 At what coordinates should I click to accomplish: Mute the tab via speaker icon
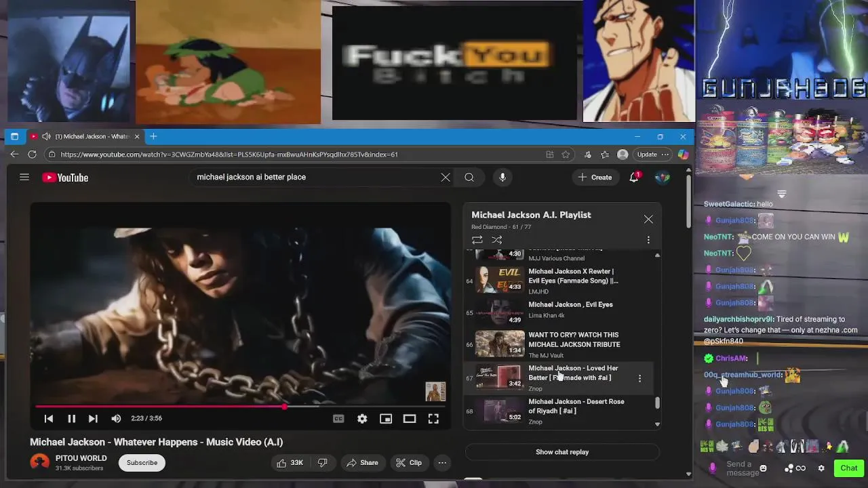pos(46,136)
